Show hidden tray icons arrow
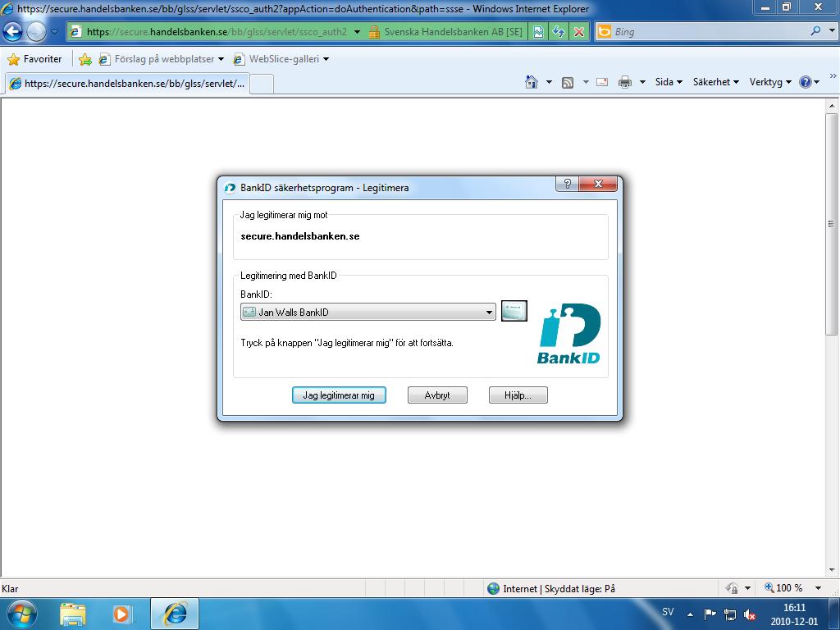Screen dimensions: 840x630 690,614
